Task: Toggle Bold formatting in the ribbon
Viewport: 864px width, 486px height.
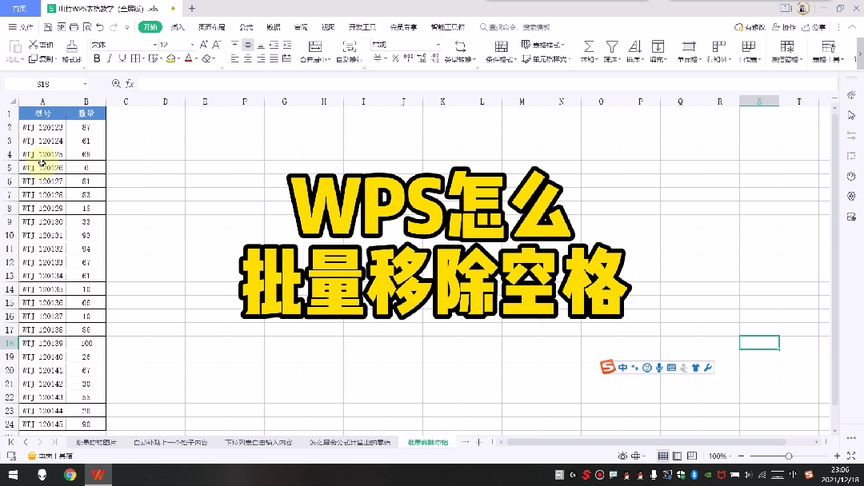Action: click(x=97, y=58)
